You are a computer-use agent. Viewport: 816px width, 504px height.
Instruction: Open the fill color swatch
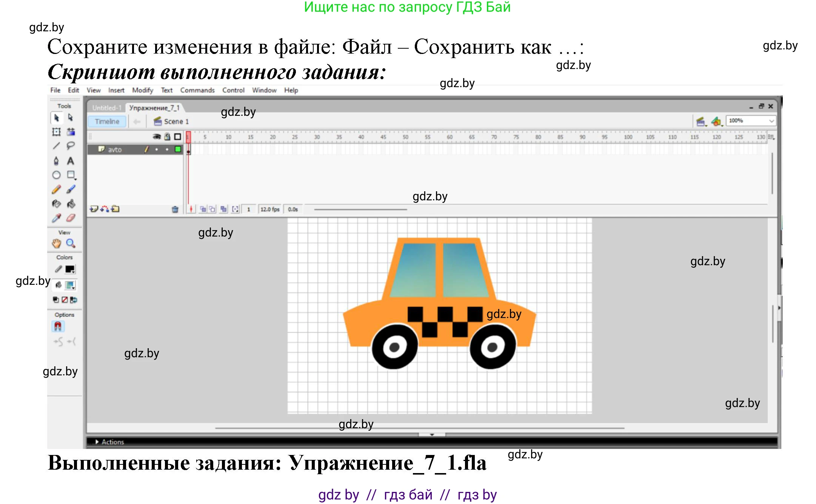pos(69,286)
